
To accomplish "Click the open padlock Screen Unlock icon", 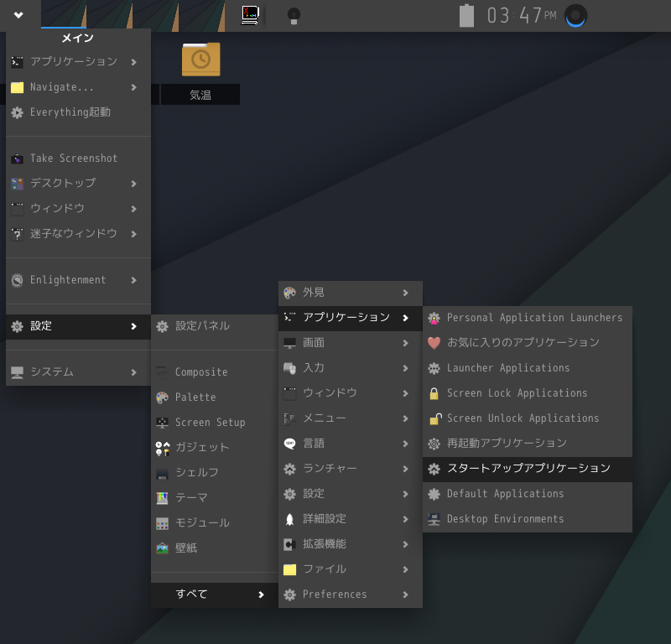I will click(x=434, y=419).
